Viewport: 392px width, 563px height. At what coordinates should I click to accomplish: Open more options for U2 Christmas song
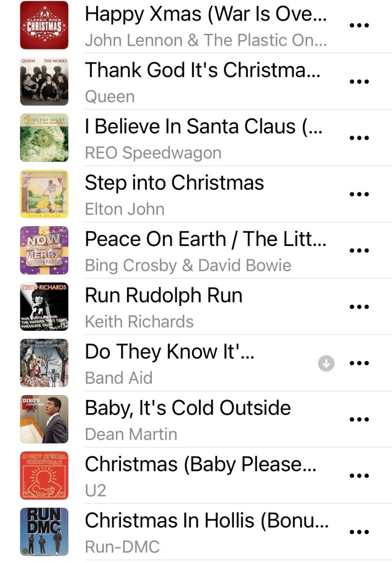coord(359,475)
